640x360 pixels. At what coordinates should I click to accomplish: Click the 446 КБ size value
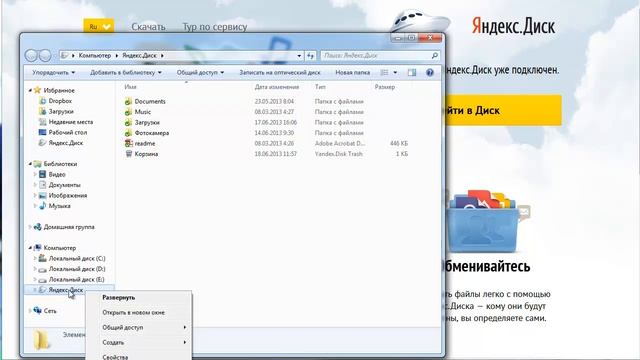point(399,143)
